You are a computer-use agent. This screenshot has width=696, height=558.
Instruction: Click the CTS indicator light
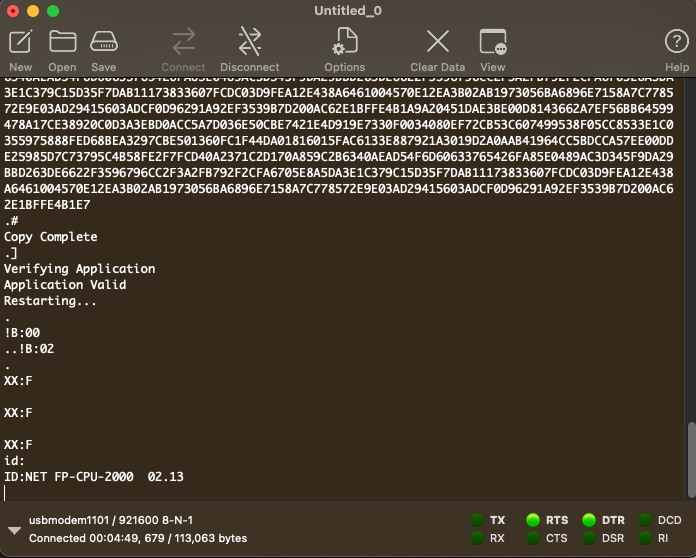pyautogui.click(x=534, y=538)
